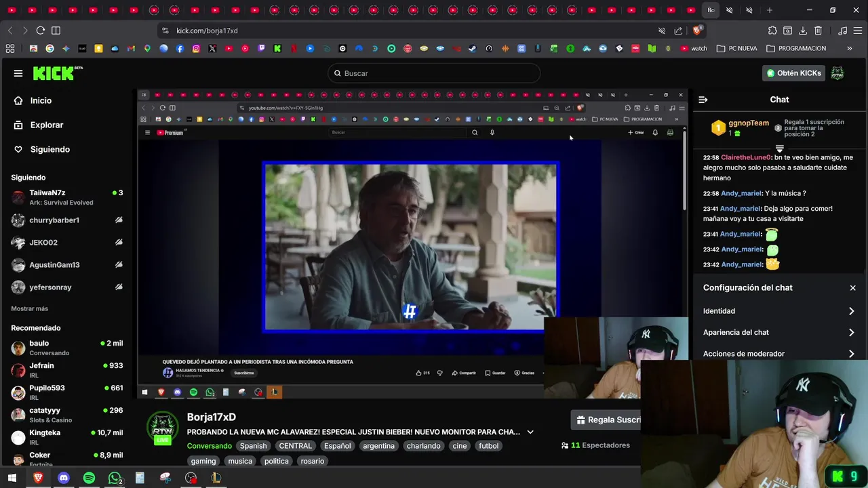868x488 pixels.
Task: Open Siguiendo in the sidebar
Action: tap(50, 149)
